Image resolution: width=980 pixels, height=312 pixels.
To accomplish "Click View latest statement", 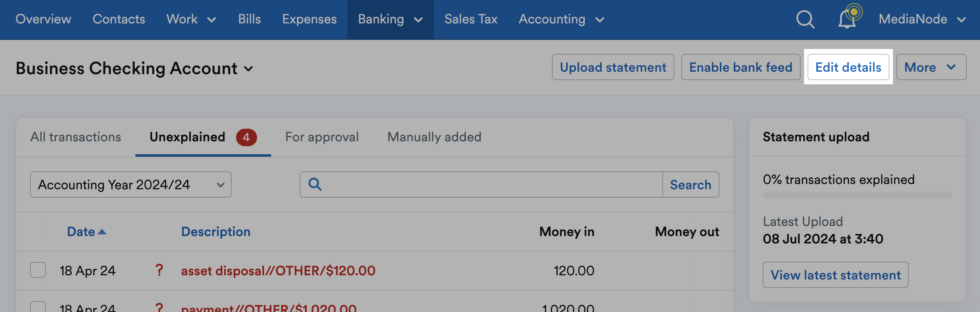I will [836, 275].
